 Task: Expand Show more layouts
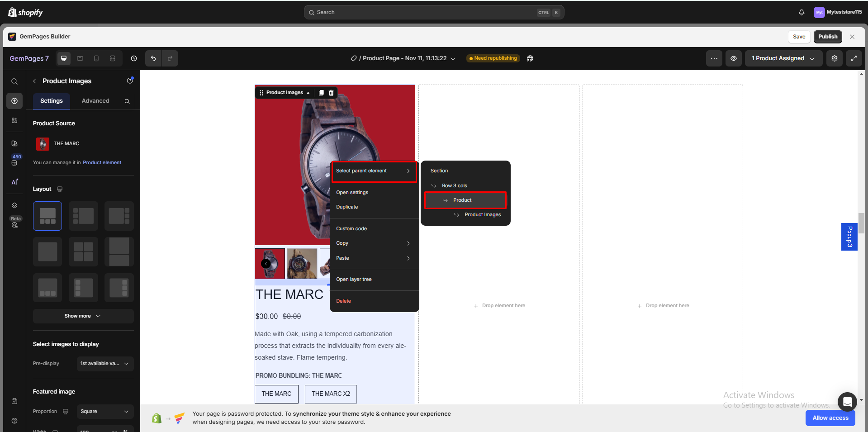pos(83,316)
